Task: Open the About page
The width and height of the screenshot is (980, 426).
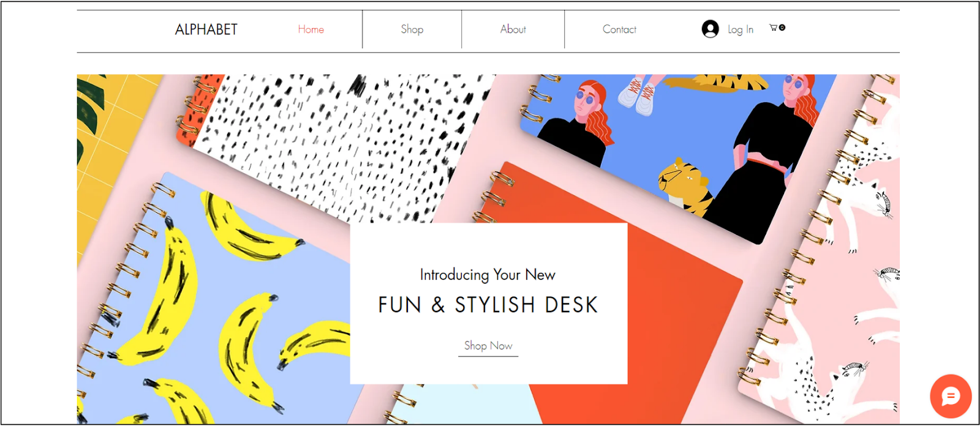Action: [x=513, y=29]
